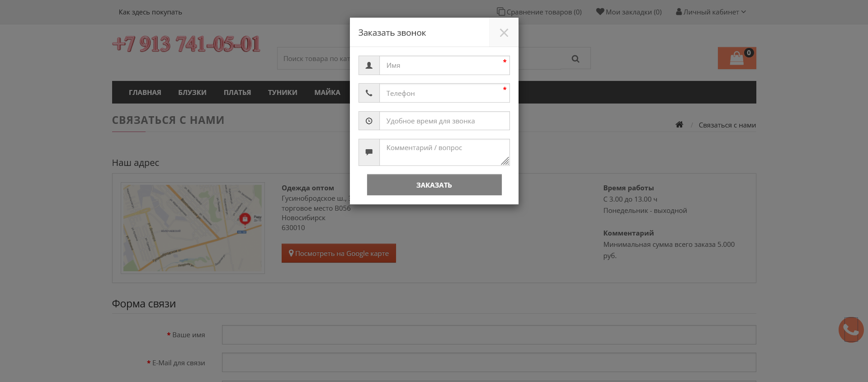Click the map thumbnail of the address
Viewport: 868px width, 382px height.
(193, 228)
